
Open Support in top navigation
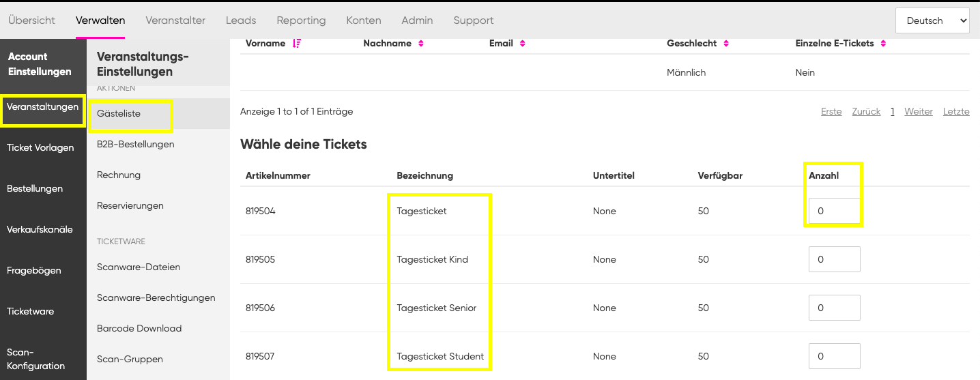pos(474,20)
